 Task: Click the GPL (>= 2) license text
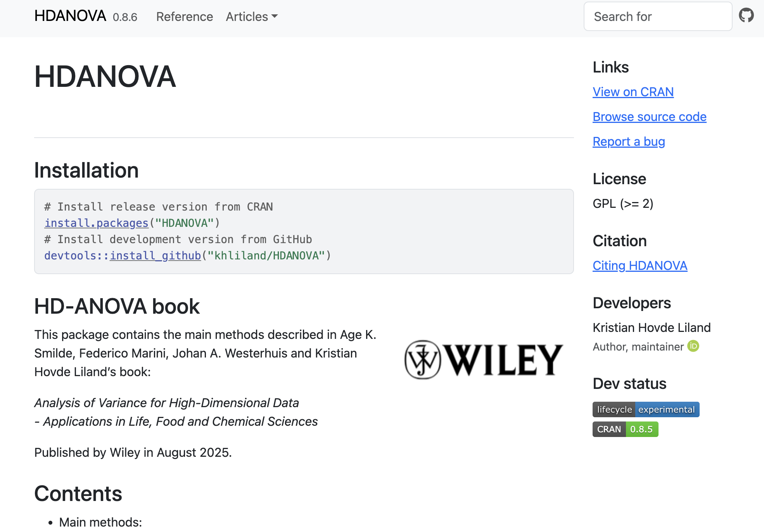coord(623,204)
